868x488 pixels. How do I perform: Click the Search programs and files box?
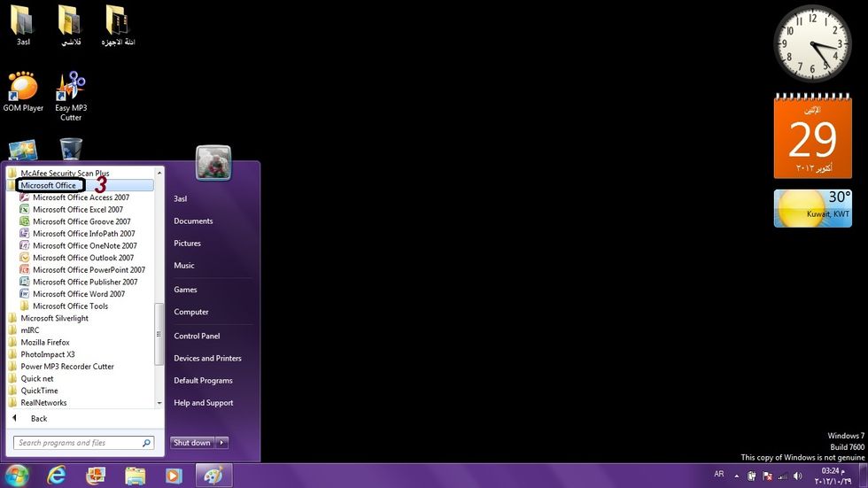pyautogui.click(x=78, y=443)
